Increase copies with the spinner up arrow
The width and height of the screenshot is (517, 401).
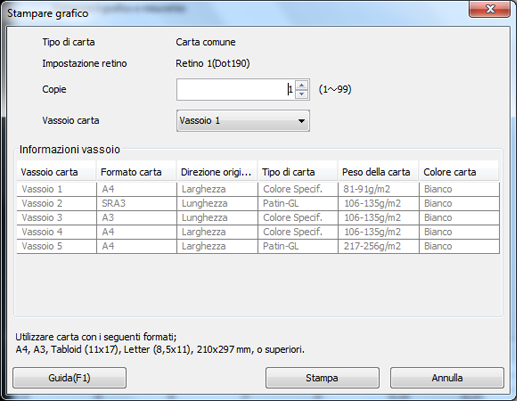(302, 85)
